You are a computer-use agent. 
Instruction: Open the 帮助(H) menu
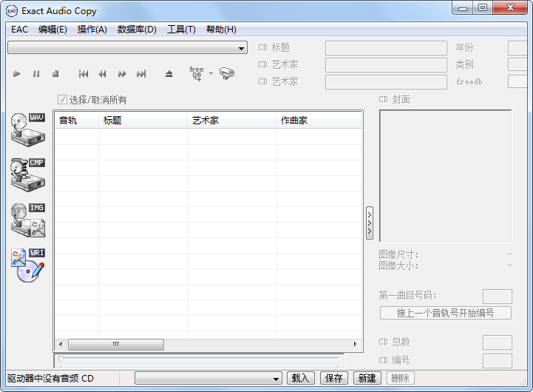(221, 30)
